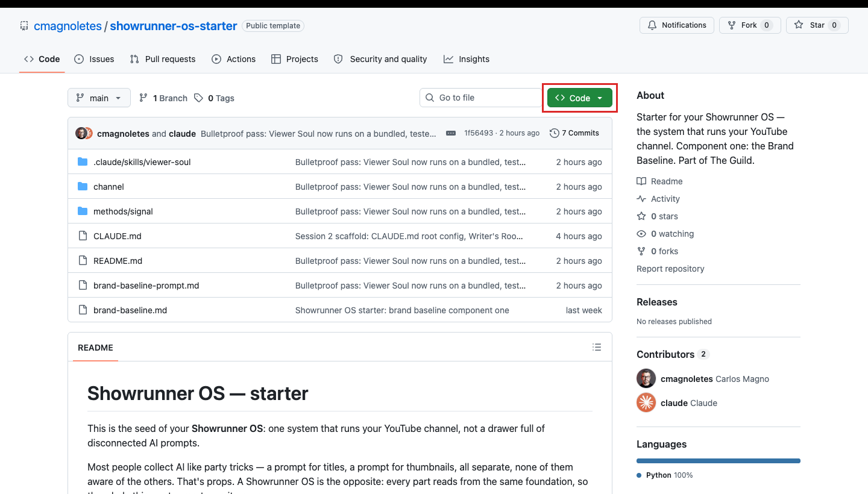Open the Insights tab

pos(467,59)
